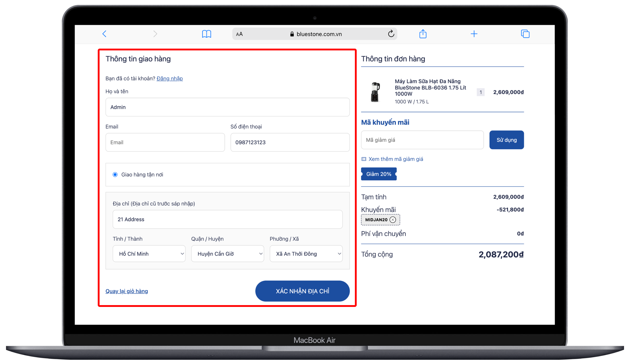Focus the Mã giảm giá input field
629x364 pixels.
click(x=422, y=140)
